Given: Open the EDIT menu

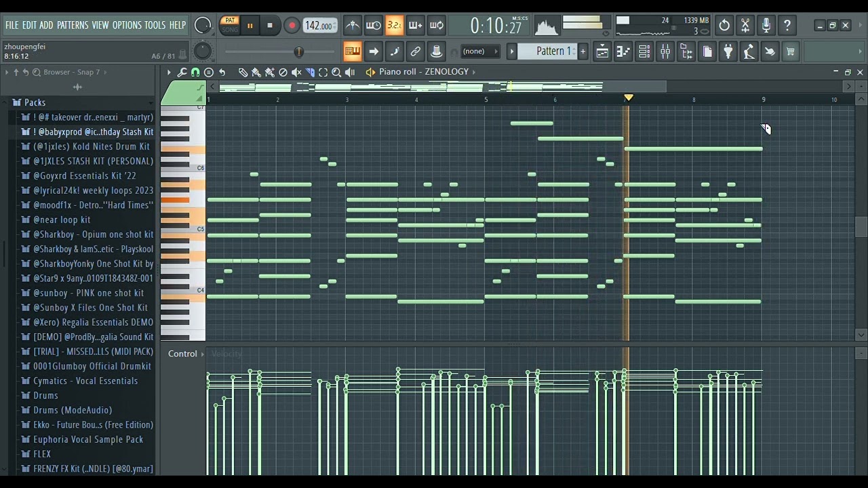Looking at the screenshot, I should coord(29,25).
